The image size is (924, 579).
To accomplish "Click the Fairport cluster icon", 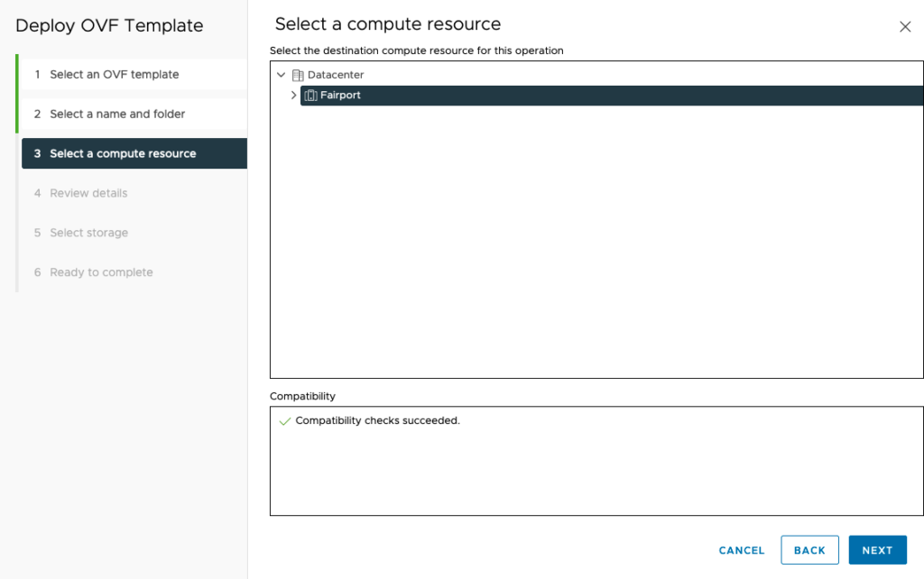I will pos(310,96).
